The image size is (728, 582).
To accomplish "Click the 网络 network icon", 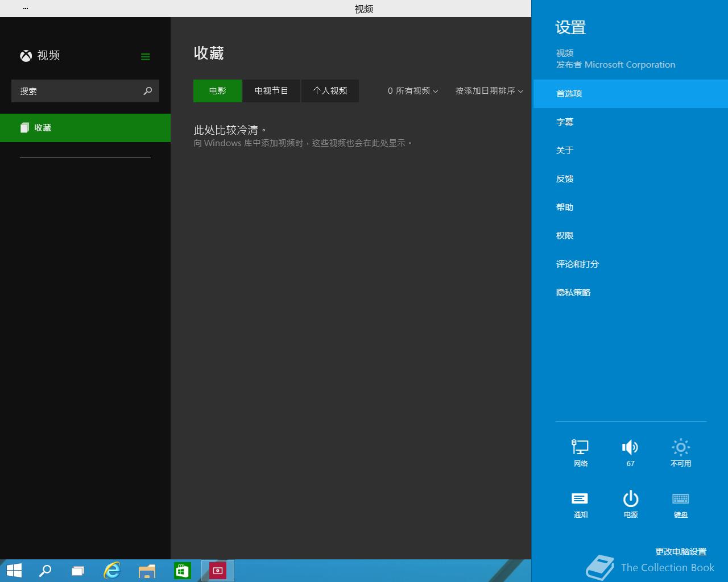I will click(580, 452).
